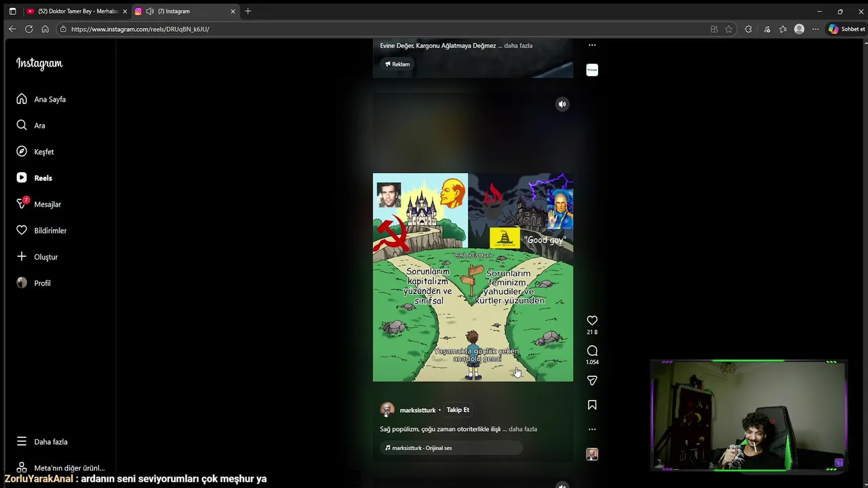Click the Instagram logo

pos(39,63)
